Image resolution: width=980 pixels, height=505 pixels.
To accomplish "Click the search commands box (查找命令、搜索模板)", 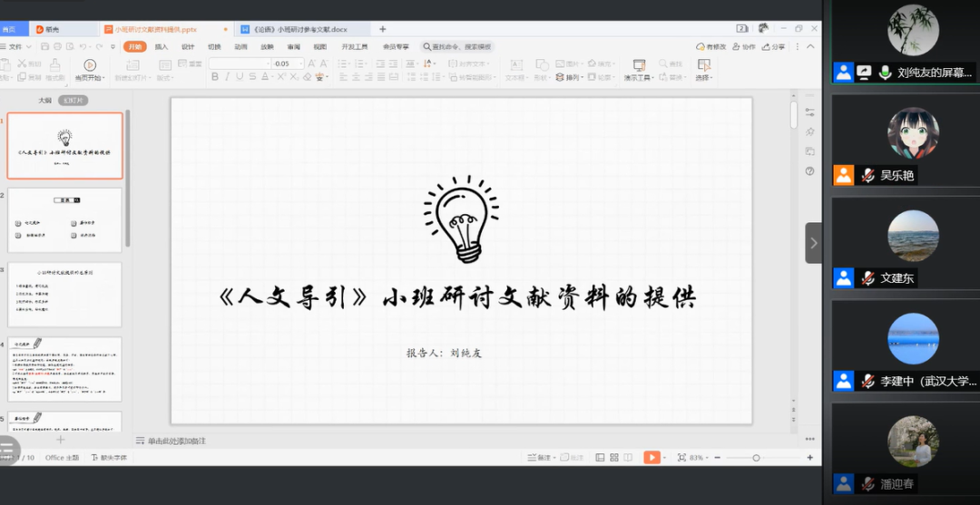I will [456, 47].
